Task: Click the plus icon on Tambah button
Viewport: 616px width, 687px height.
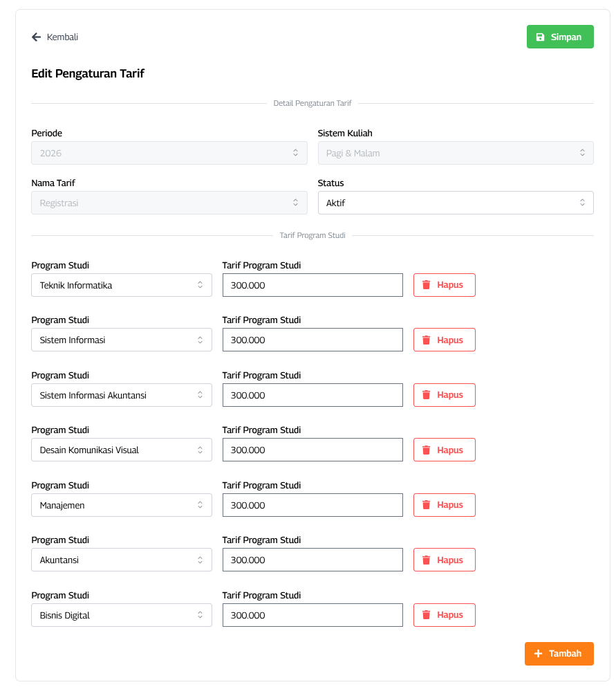Action: pyautogui.click(x=539, y=654)
